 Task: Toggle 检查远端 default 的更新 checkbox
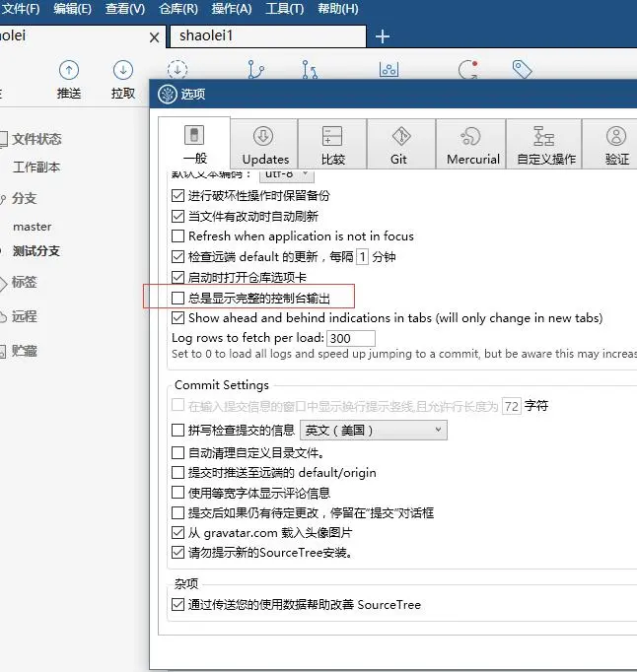(177, 257)
